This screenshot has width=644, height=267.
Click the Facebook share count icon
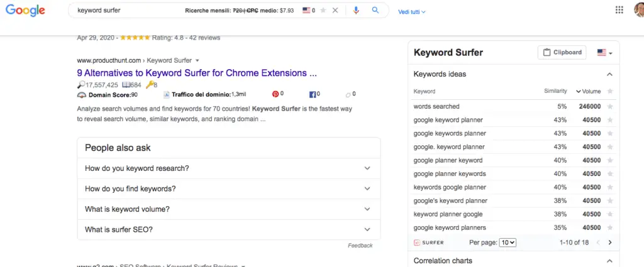[312, 95]
